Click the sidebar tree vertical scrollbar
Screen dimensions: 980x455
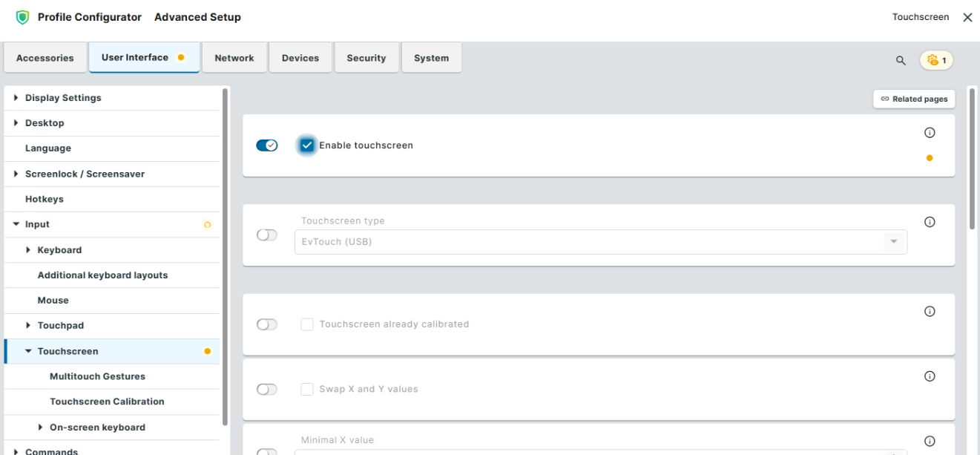pyautogui.click(x=225, y=256)
